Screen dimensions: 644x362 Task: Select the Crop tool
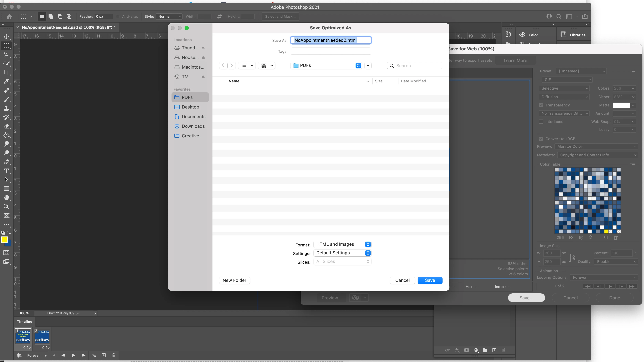pos(7,72)
